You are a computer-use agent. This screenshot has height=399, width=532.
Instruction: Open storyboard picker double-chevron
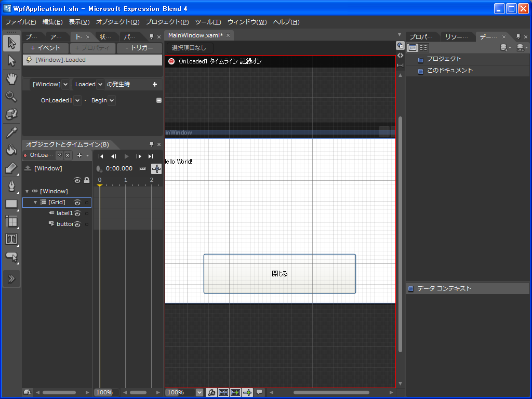59,155
